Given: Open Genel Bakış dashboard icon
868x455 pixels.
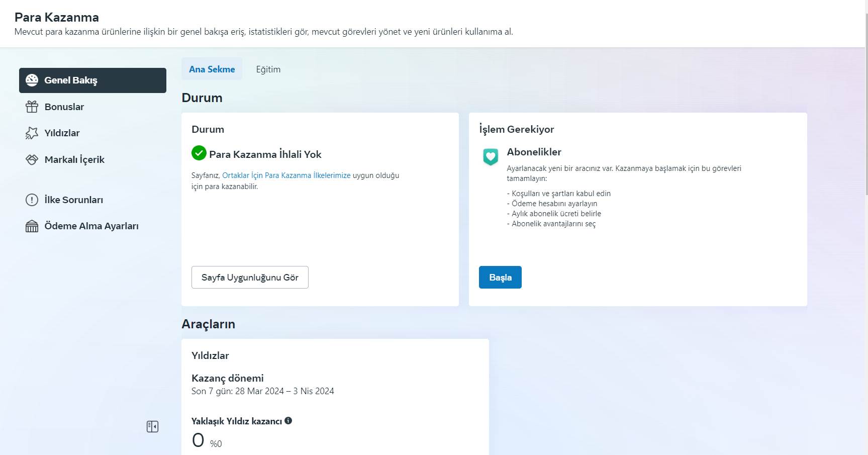Looking at the screenshot, I should pyautogui.click(x=32, y=80).
